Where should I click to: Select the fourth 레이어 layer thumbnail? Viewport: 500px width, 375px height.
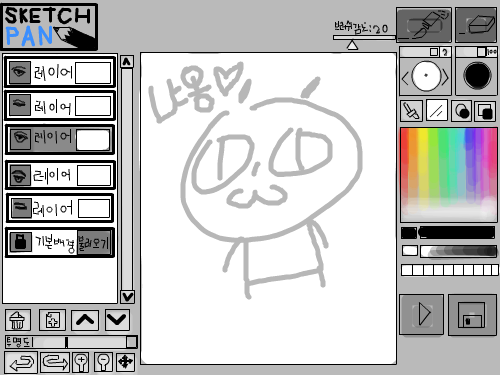pos(94,175)
